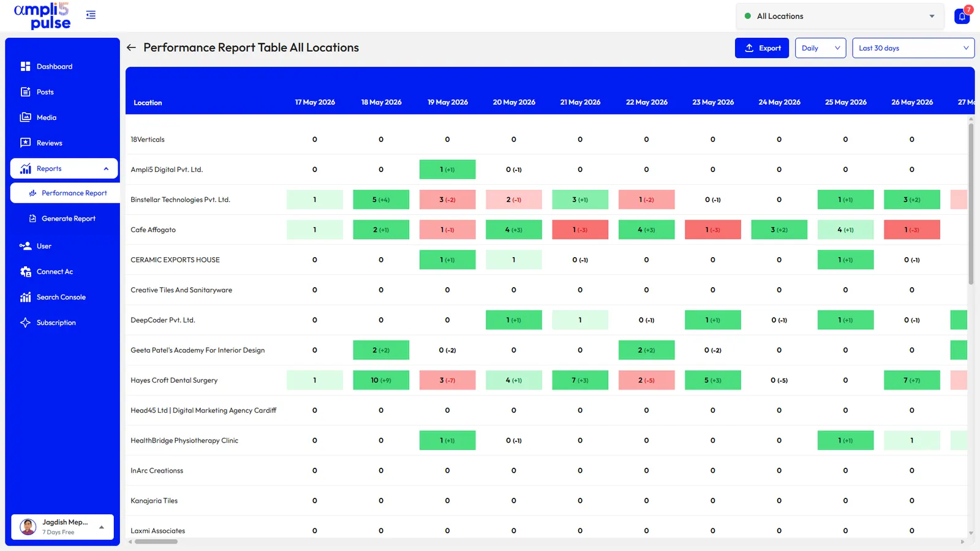980x551 pixels.
Task: Click the back arrow beside Performance Report Table
Action: (x=131, y=48)
